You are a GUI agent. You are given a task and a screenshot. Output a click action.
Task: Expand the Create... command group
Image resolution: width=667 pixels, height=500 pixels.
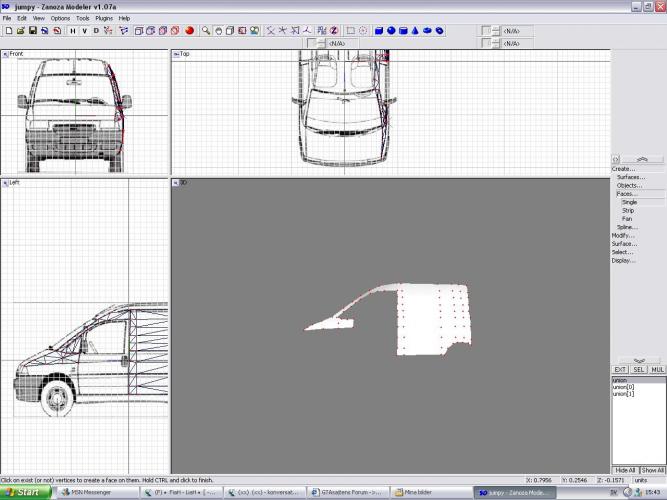623,169
